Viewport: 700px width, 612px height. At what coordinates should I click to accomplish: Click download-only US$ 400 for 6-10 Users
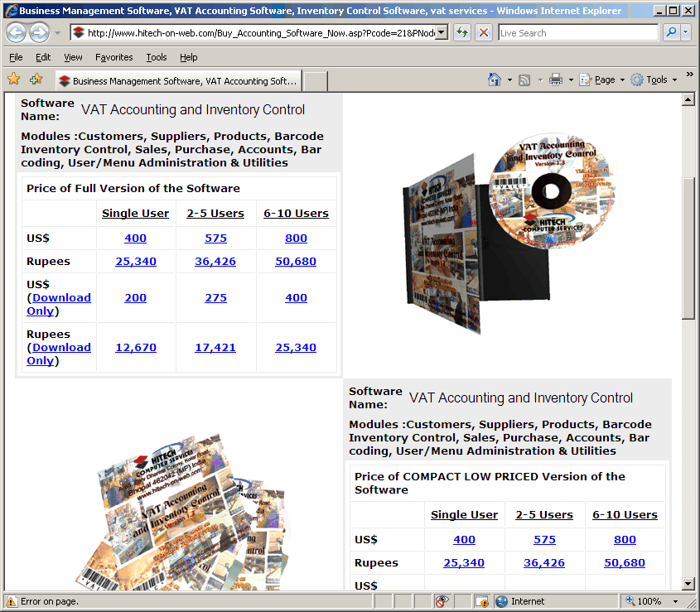(296, 298)
